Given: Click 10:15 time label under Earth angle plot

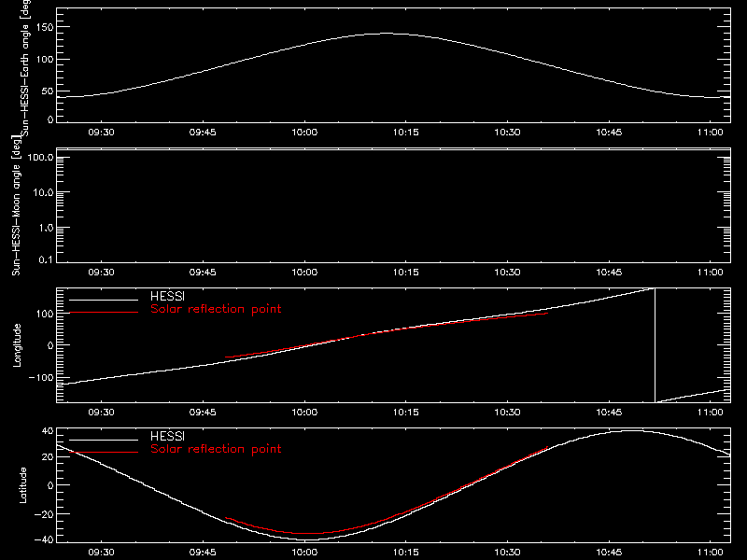Looking at the screenshot, I should pyautogui.click(x=406, y=133).
